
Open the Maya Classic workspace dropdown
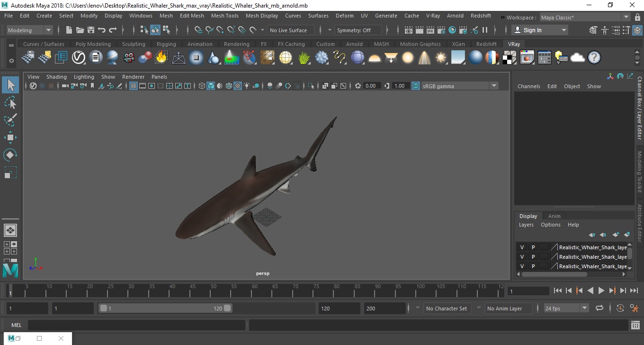(585, 18)
